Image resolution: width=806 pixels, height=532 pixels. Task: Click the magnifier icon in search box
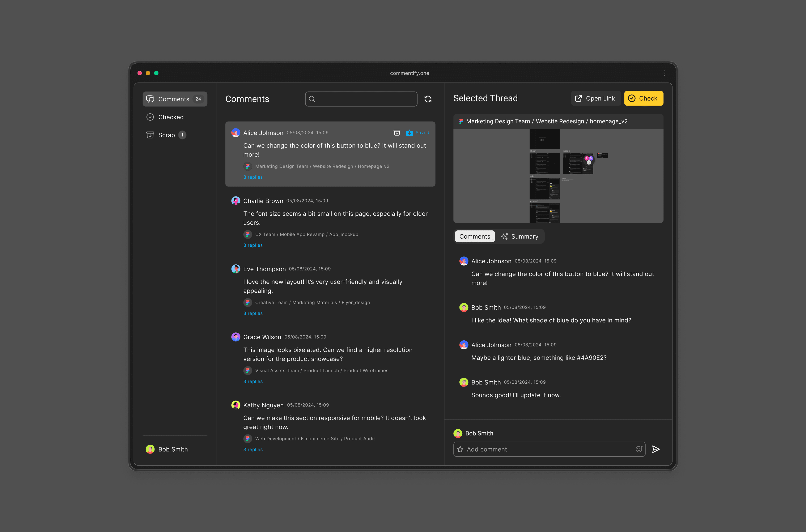click(x=312, y=99)
